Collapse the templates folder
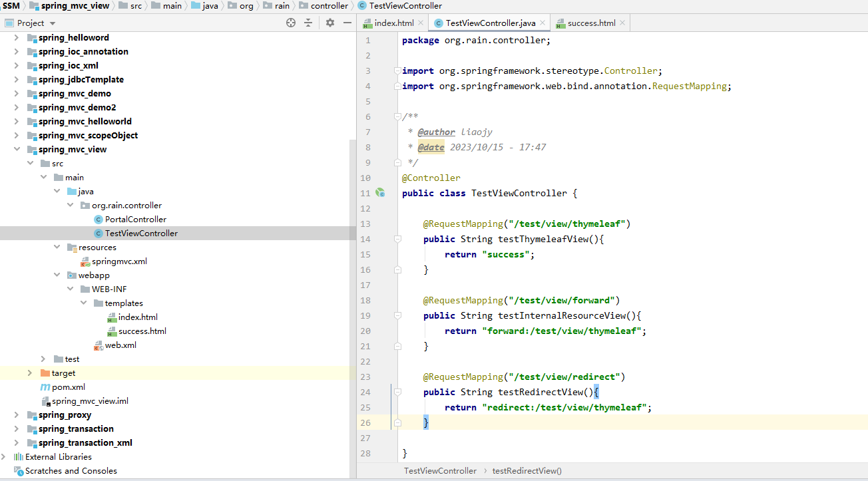The height and width of the screenshot is (481, 868). [83, 303]
